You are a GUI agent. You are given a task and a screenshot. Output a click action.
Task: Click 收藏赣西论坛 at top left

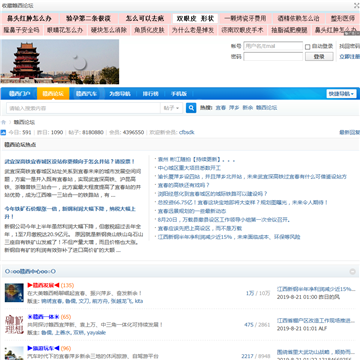point(18,6)
